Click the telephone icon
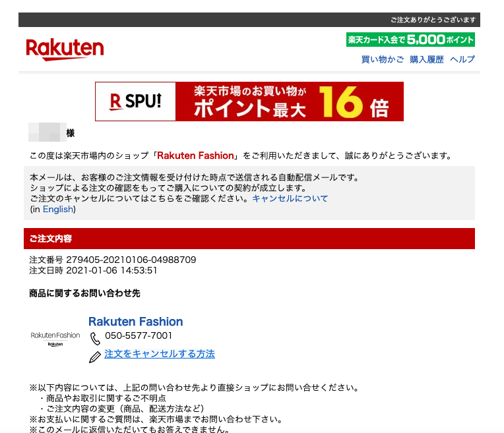This screenshot has width=504, height=433. [x=95, y=339]
